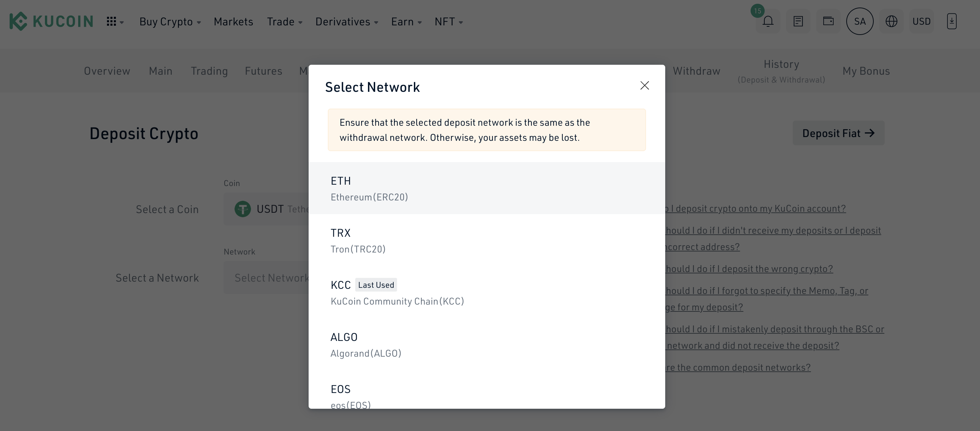Open the deposit the wrong crypto FAQ link
Viewport: 980px width, 431px height.
coord(749,269)
